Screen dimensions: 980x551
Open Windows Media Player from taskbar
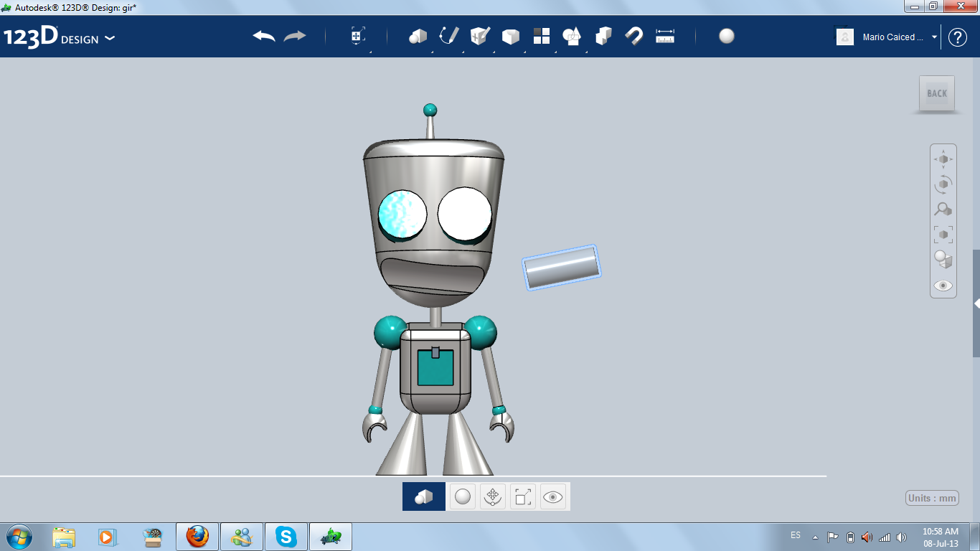click(107, 537)
